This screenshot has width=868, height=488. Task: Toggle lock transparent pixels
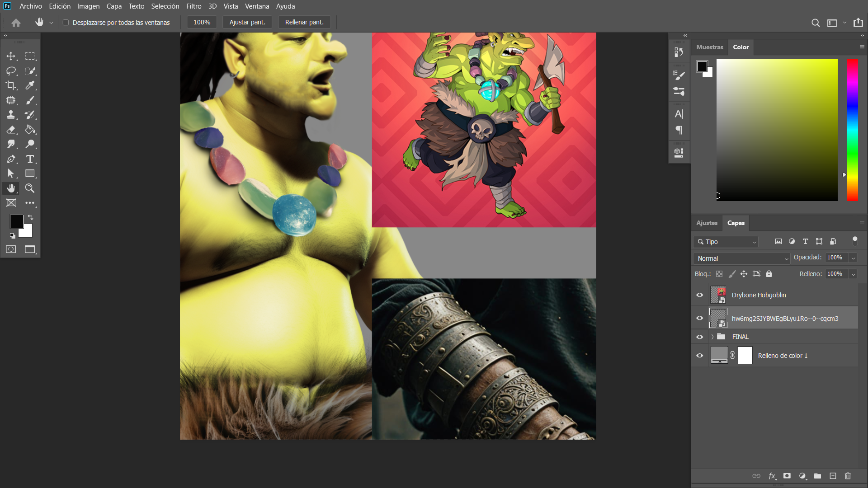click(x=719, y=274)
